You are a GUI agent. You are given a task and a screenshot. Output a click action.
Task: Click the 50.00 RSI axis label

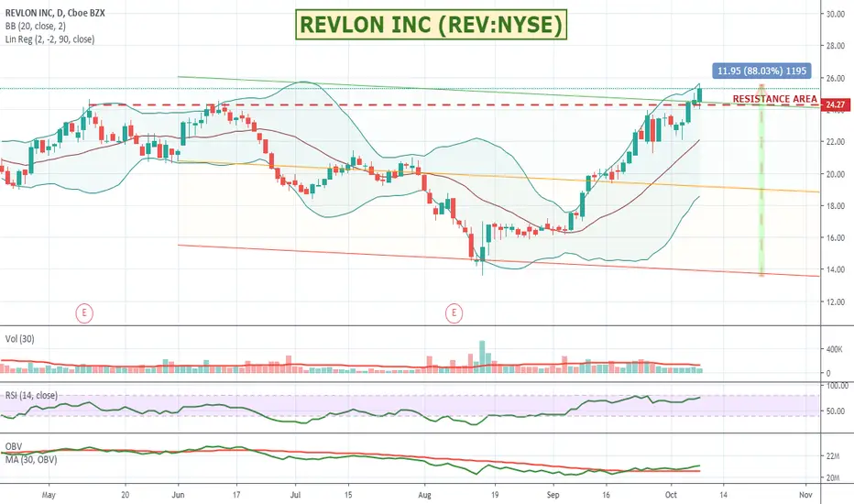click(835, 411)
